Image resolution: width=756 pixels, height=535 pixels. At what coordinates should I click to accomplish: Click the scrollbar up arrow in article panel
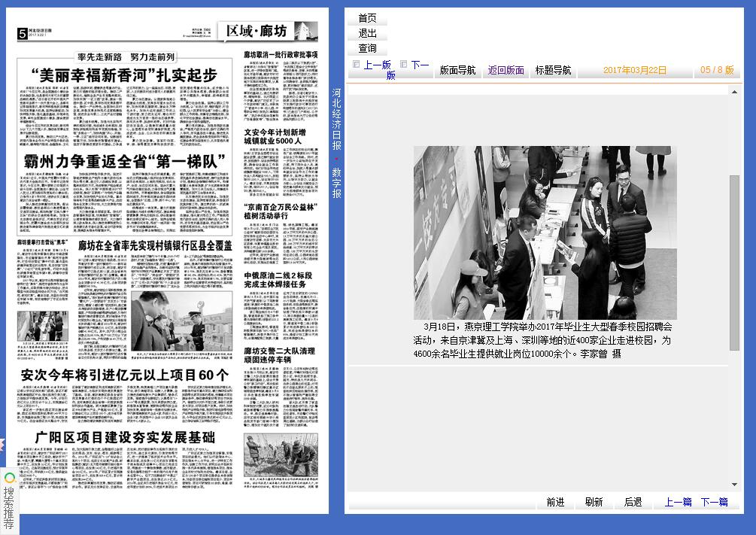735,92
